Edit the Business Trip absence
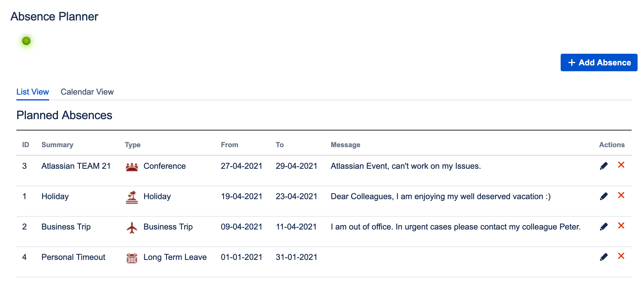Image resolution: width=644 pixels, height=285 pixels. 604,227
